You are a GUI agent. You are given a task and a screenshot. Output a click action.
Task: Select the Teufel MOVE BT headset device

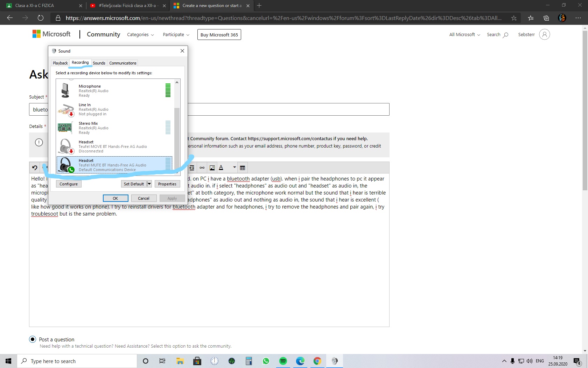[114, 146]
